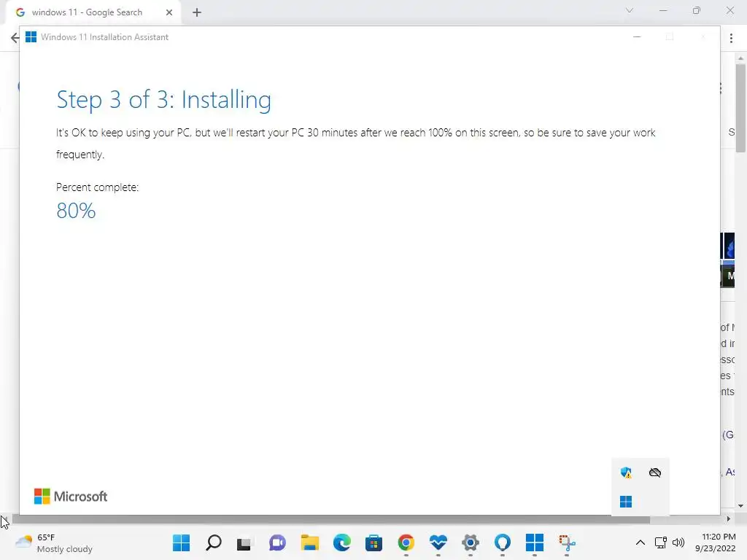Open taskbar Search magnifier
This screenshot has height=560, width=747.
click(214, 542)
